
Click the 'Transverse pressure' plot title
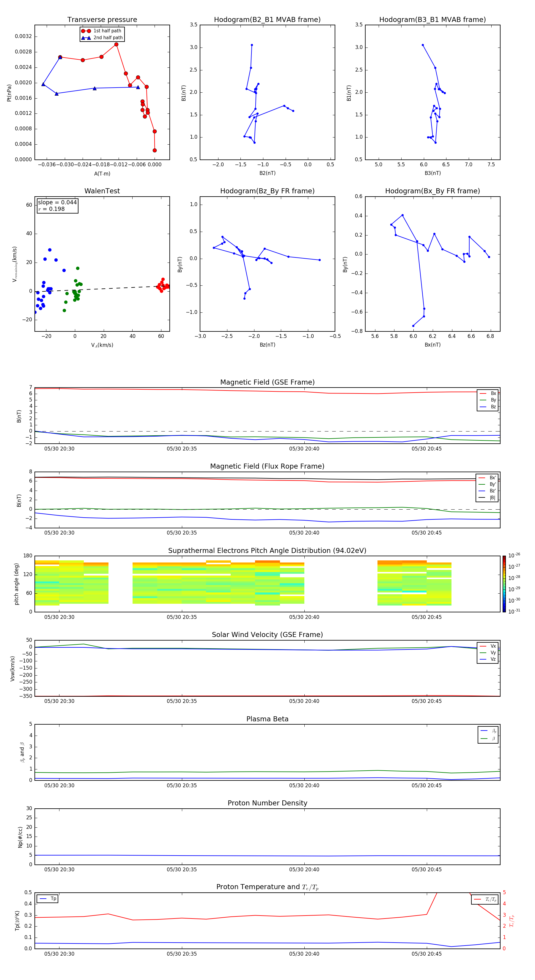[102, 20]
